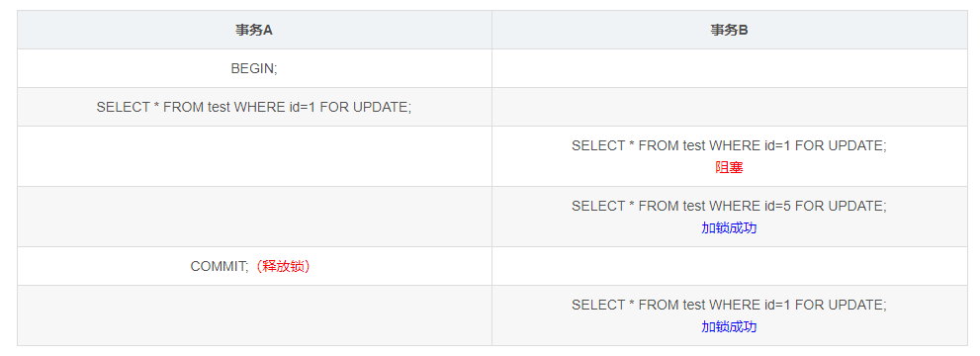Viewport: 980px width, 356px height.
Task: Select the BEGIN; statement cell
Action: pyautogui.click(x=254, y=68)
